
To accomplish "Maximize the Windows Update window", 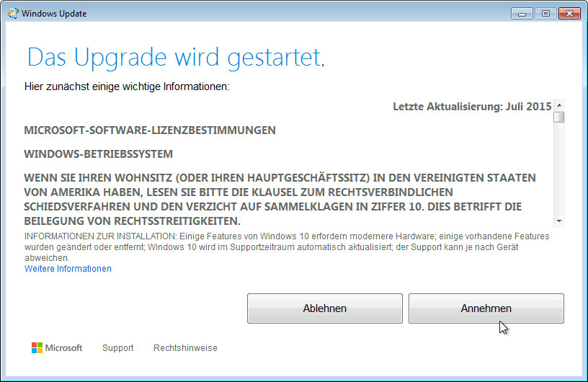I will (x=545, y=14).
